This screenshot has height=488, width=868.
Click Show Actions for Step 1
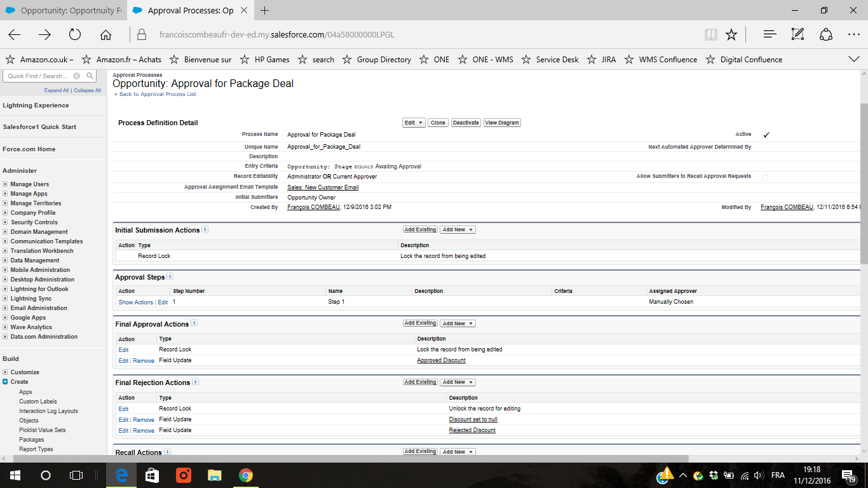[136, 302]
